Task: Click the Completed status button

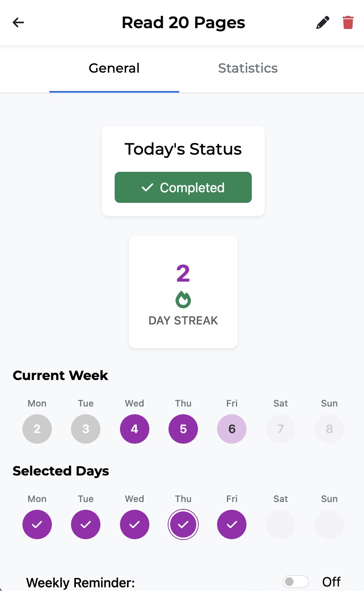Action: point(183,187)
